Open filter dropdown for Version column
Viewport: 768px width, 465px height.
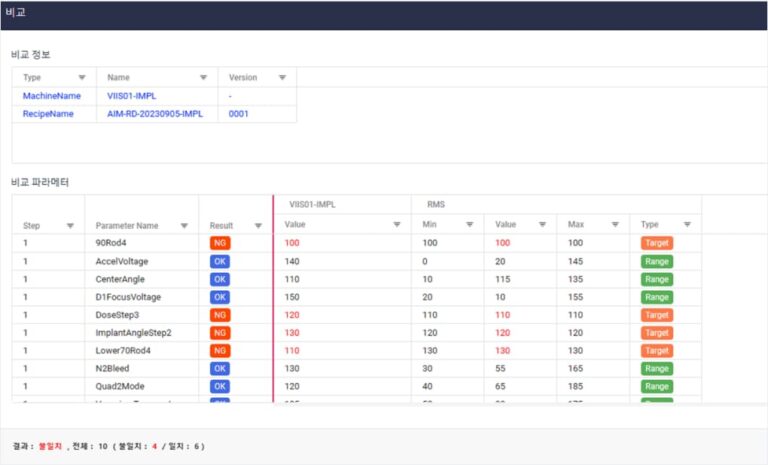tap(282, 77)
